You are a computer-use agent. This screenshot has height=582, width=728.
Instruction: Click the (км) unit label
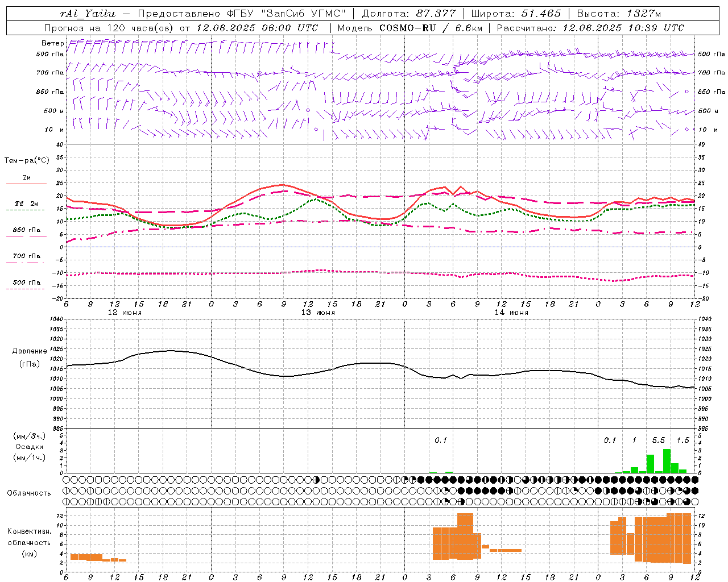click(x=29, y=554)
